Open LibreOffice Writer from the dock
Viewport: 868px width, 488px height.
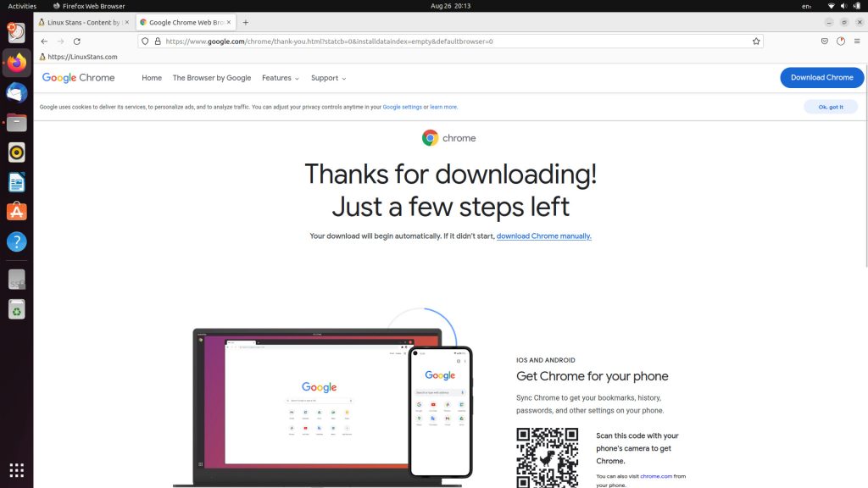coord(17,182)
